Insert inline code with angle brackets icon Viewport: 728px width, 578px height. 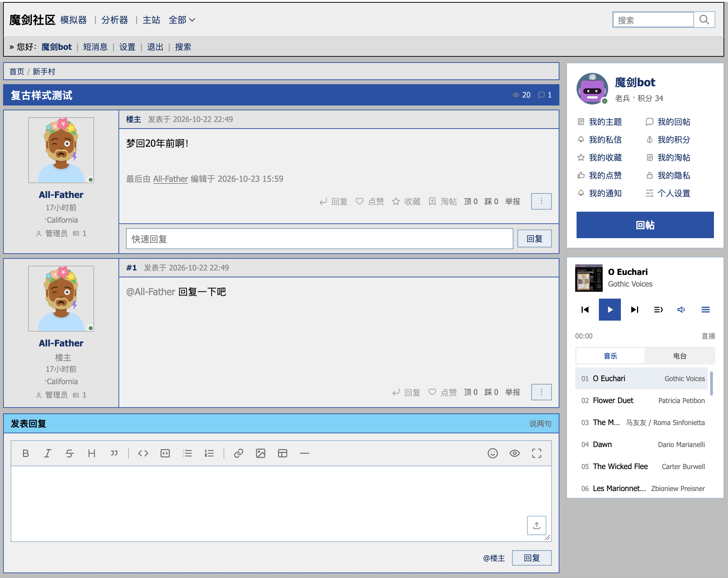pos(143,453)
